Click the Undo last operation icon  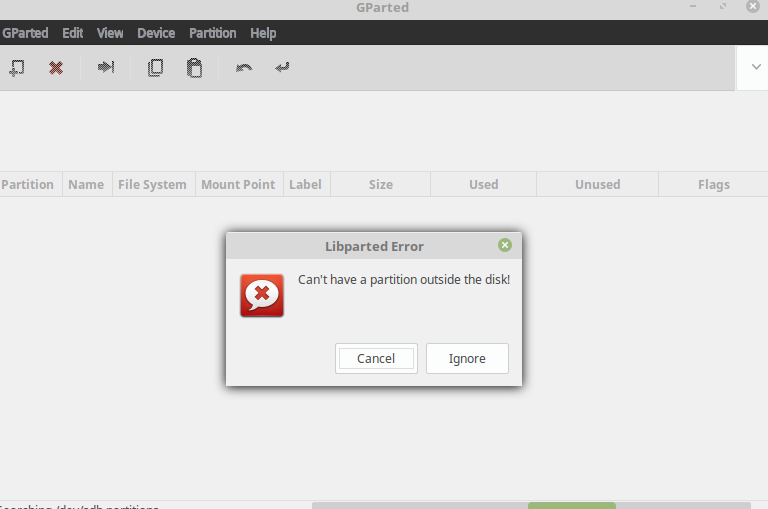(244, 68)
